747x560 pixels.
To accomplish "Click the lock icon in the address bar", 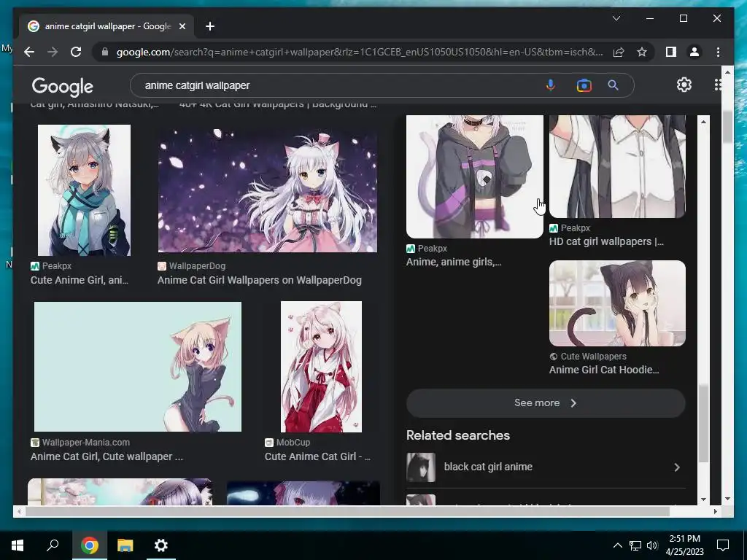I will tap(105, 52).
